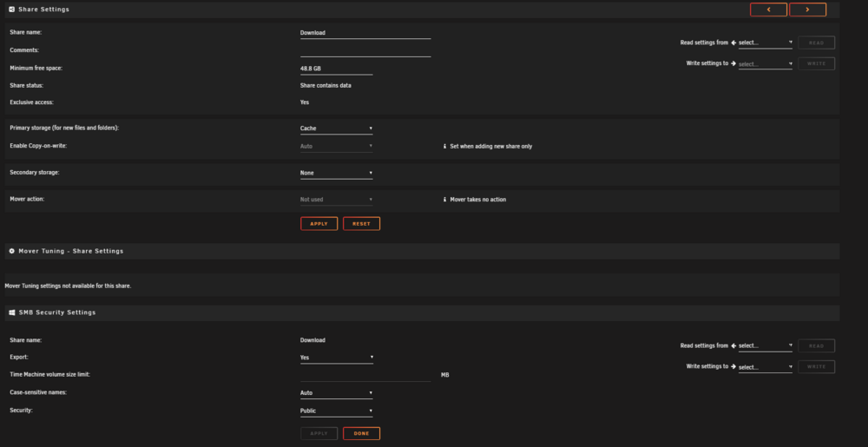Click Time Machine volume size limit field
Viewport: 868px width, 447px height.
pyautogui.click(x=365, y=375)
